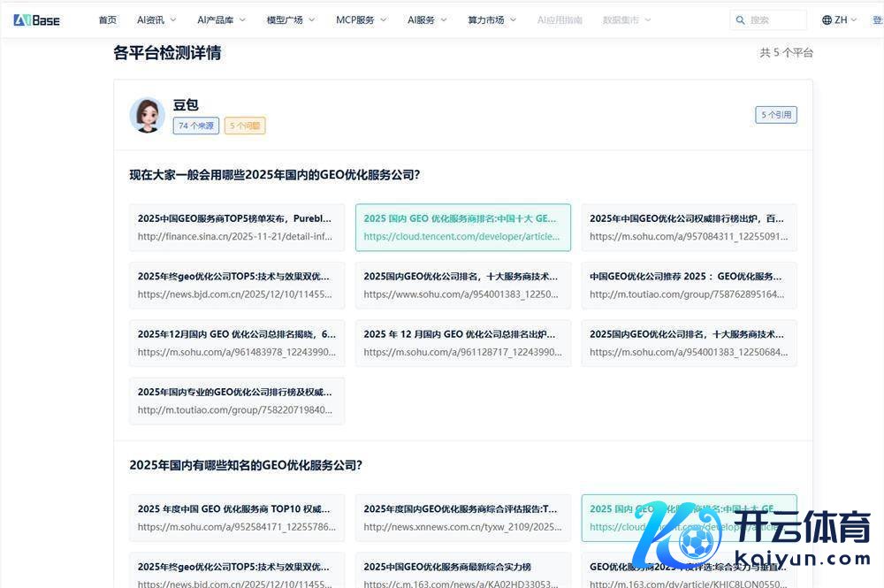The width and height of the screenshot is (884, 588).
Task: Click the 5 个引用 badge
Action: click(775, 114)
